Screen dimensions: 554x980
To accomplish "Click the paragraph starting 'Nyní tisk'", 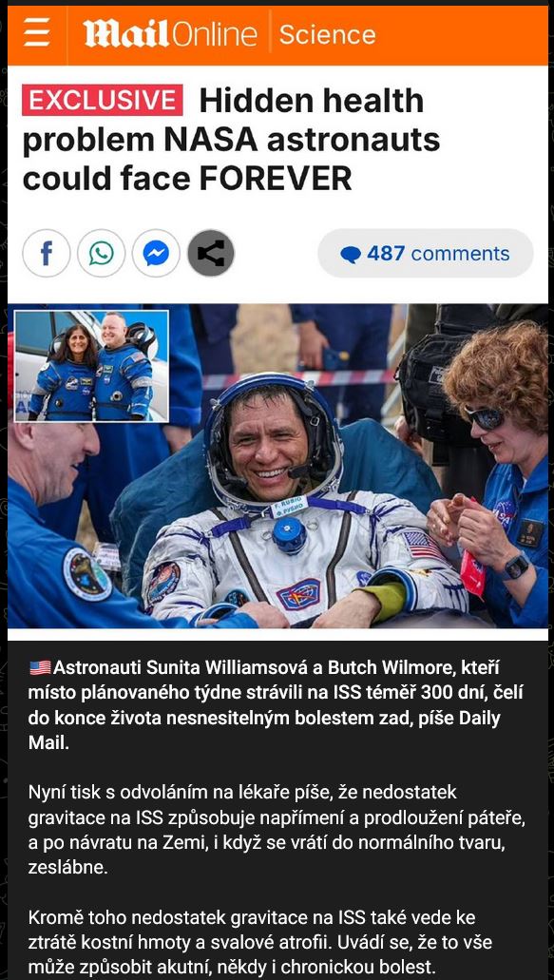I will coord(277,830).
